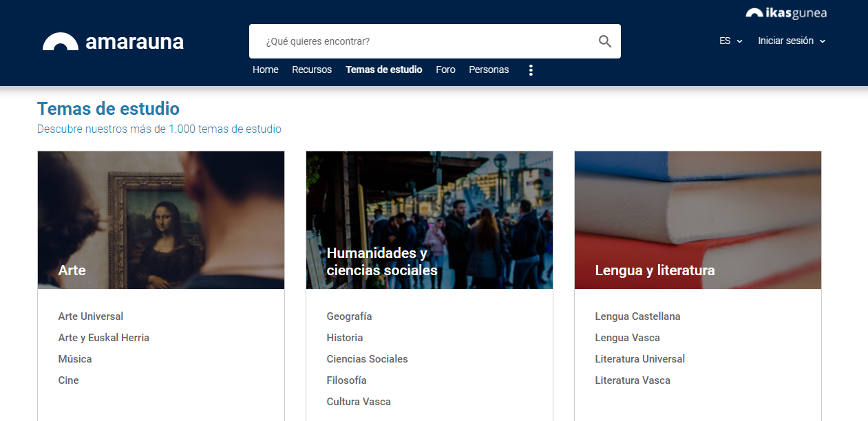Choose the Cultura Vasca topic link
This screenshot has height=421, width=868.
point(359,402)
